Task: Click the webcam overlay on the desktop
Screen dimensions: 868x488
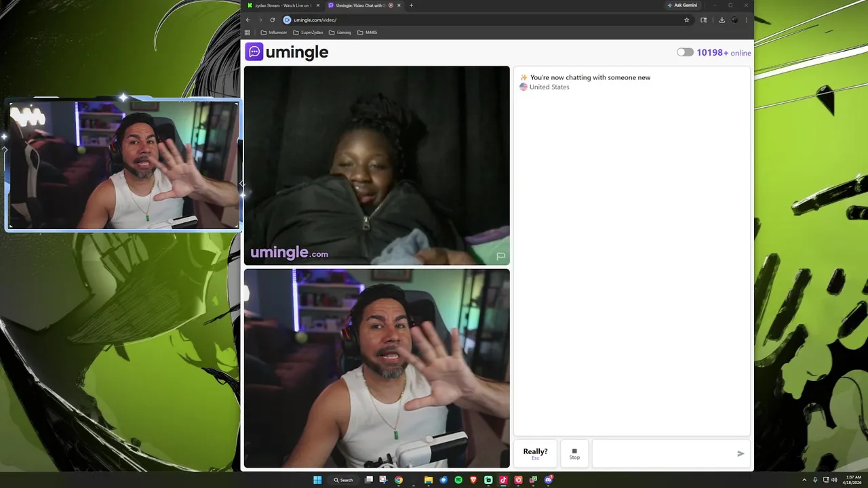Action: tap(123, 165)
